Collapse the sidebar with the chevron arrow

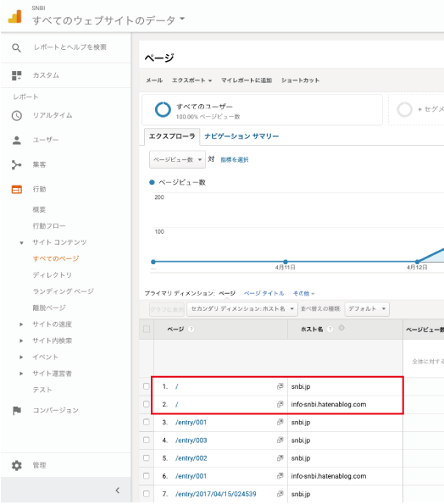[x=117, y=490]
